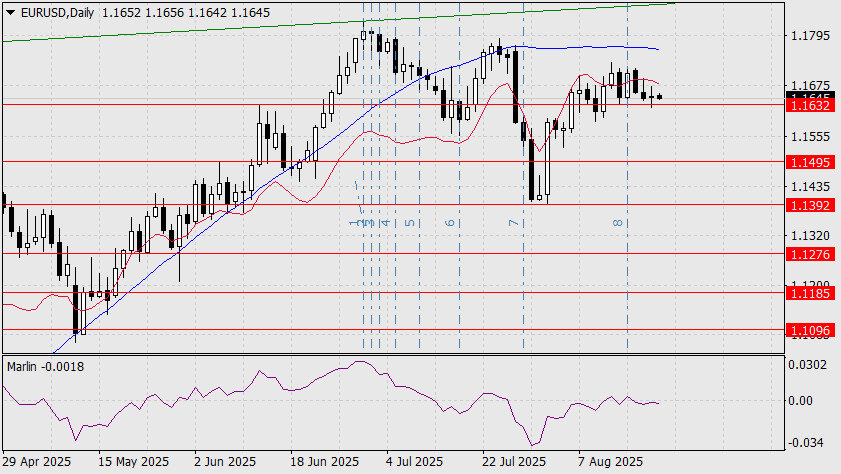This screenshot has width=841, height=474.
Task: Select the vertical time line labeled 6
Action: point(460,177)
